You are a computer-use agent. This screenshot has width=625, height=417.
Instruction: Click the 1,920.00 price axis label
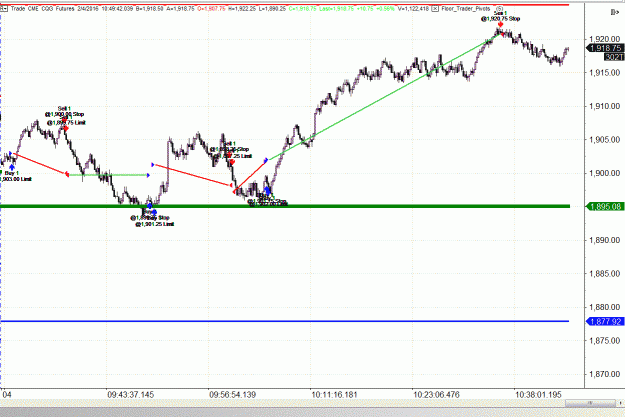point(605,39)
